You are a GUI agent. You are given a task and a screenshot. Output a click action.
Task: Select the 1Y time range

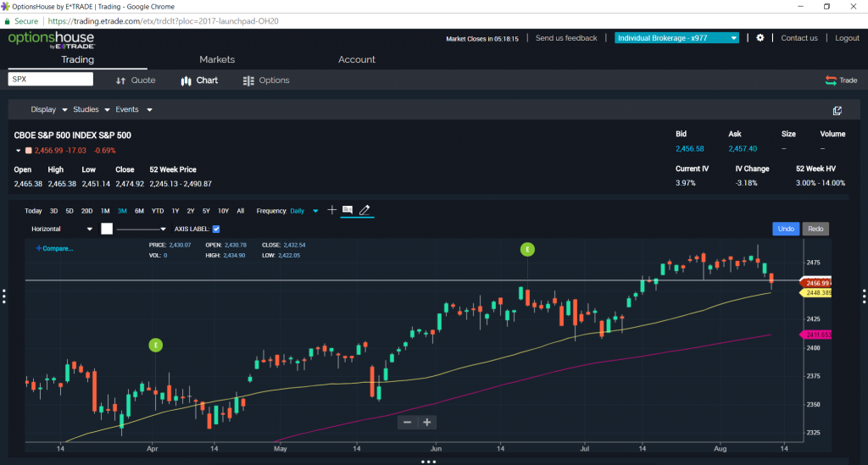175,211
